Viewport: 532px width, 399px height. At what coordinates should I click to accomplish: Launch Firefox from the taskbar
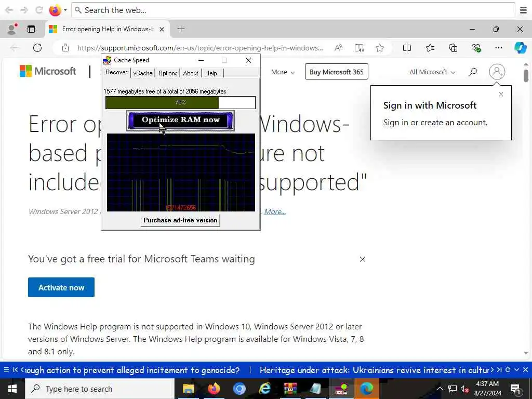click(214, 389)
